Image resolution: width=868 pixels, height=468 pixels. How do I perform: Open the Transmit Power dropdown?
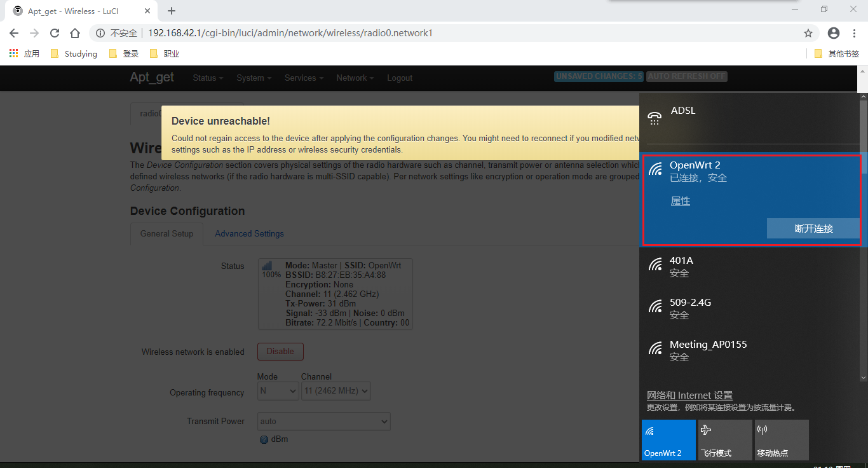point(324,421)
